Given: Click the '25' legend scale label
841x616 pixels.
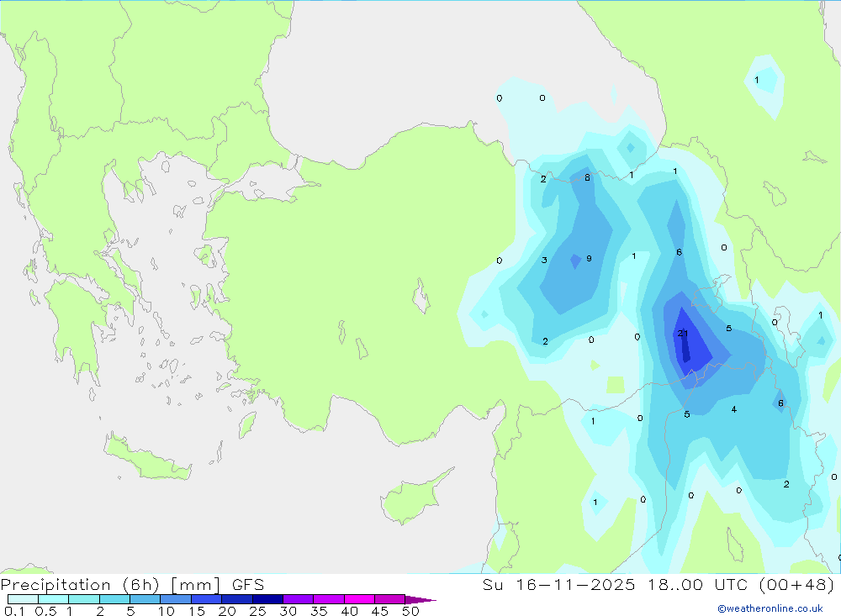Looking at the screenshot, I should [x=258, y=611].
